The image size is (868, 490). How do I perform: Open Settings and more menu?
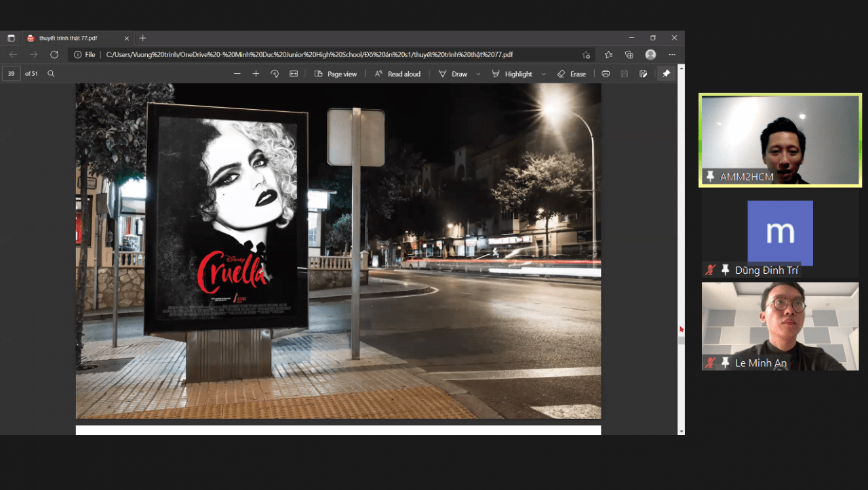672,54
